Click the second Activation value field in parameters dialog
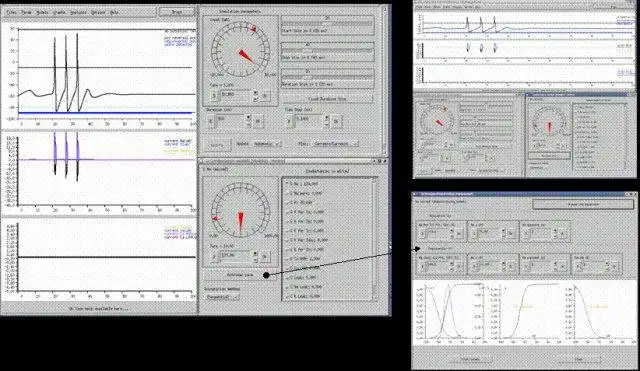640x371 pixels. tap(488, 233)
